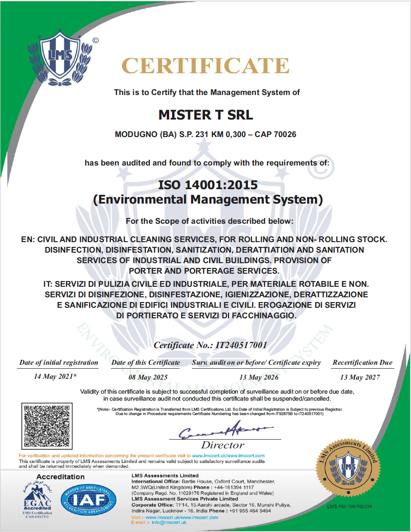This screenshot has width=411, height=532.
Task: Click the Director title under signature
Action: (223, 445)
